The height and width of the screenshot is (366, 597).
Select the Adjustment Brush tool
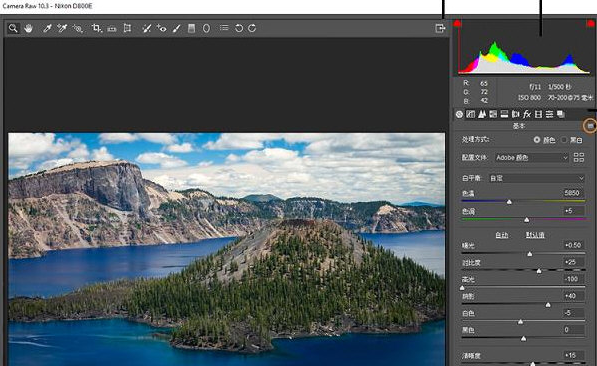coord(176,28)
